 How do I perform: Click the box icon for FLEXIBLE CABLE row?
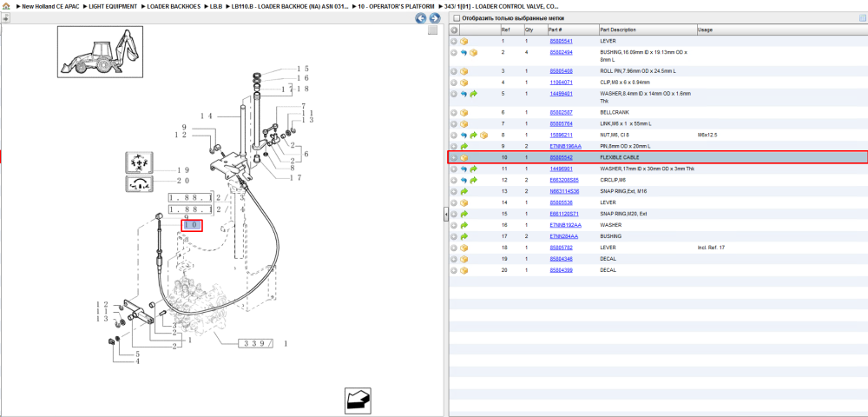tap(464, 158)
